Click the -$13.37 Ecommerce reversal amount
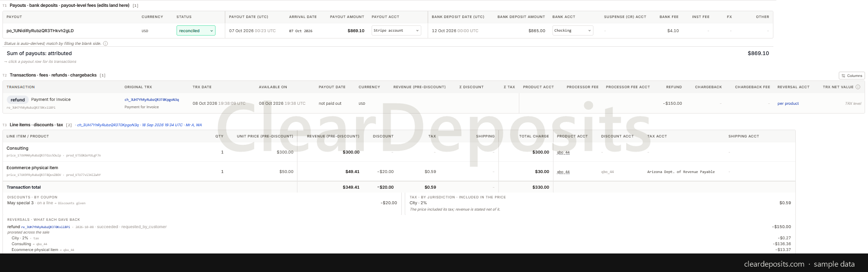Viewport: 868px width, 272px height. click(x=783, y=250)
